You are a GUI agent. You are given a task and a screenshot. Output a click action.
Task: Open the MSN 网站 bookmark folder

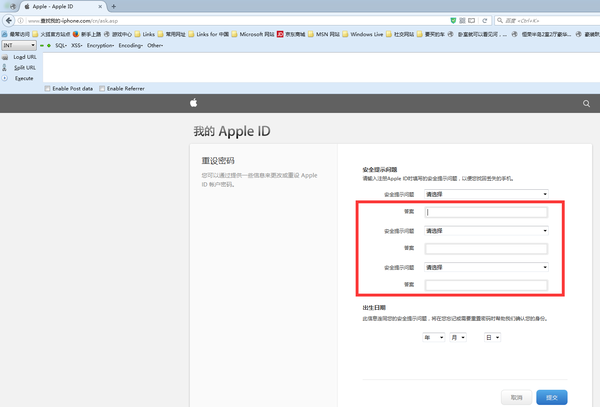click(324, 34)
